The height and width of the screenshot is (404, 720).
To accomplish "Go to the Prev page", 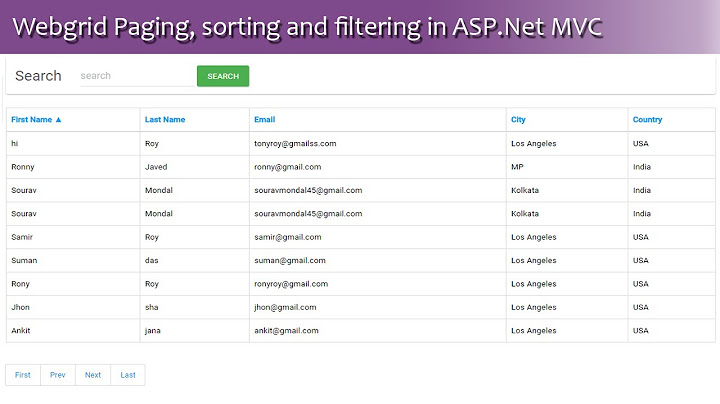I will [x=58, y=375].
